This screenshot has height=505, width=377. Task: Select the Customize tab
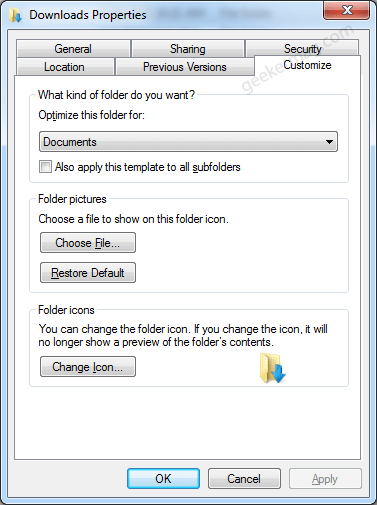pos(307,65)
